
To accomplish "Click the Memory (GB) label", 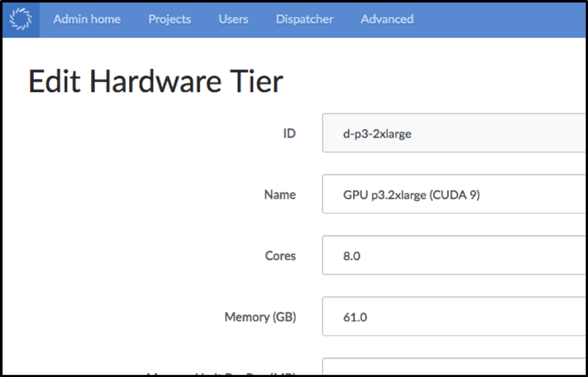I will click(260, 317).
